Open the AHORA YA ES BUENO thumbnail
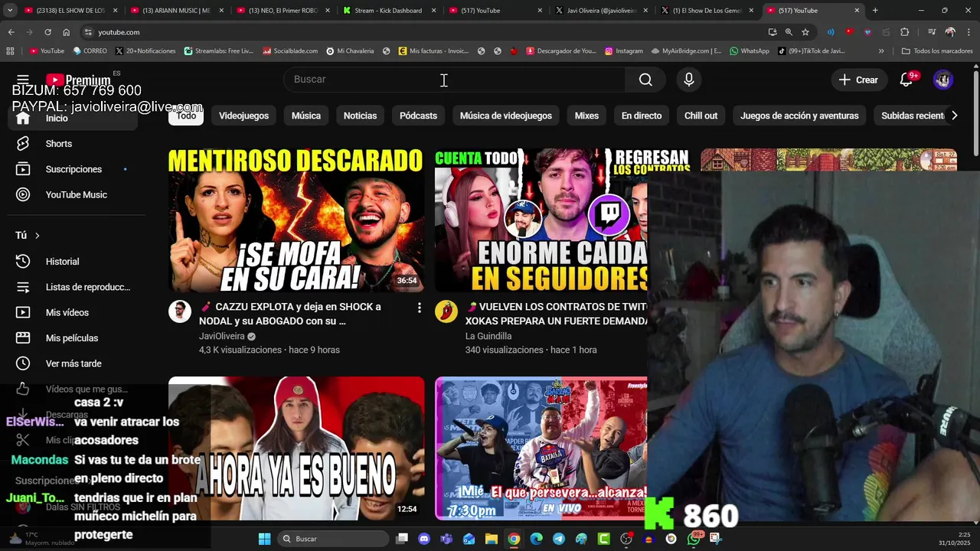This screenshot has width=980, height=551. click(x=296, y=448)
